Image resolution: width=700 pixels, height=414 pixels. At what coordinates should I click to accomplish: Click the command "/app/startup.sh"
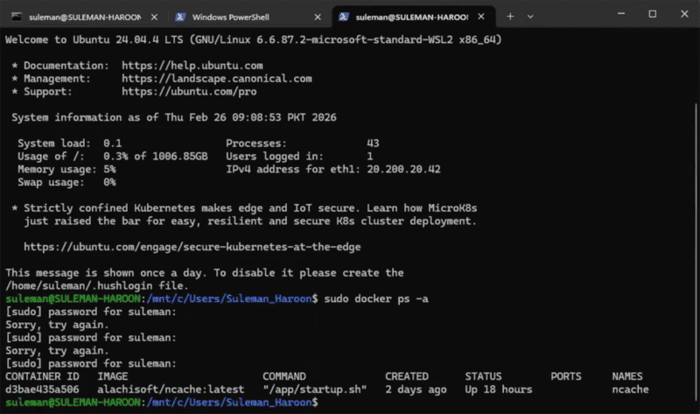315,389
